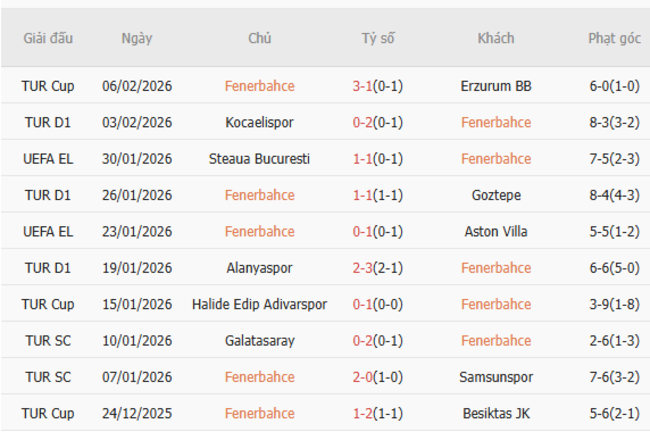
Task: Select the 8-3(3-2) corner stat
Action: coord(615,122)
